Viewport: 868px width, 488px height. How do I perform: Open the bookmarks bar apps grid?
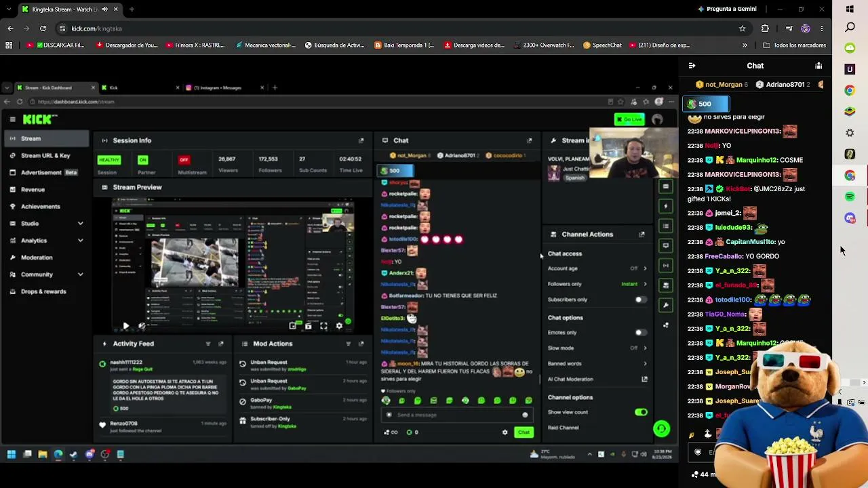(9, 45)
